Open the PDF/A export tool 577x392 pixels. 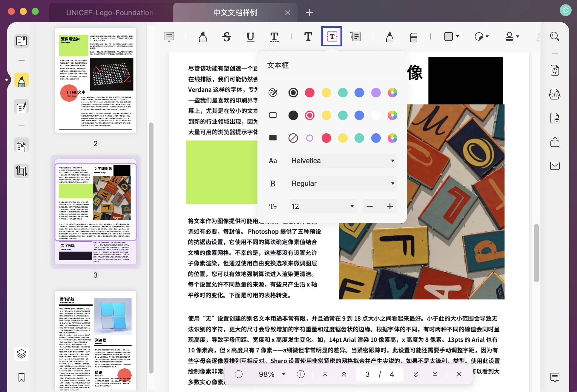click(555, 94)
